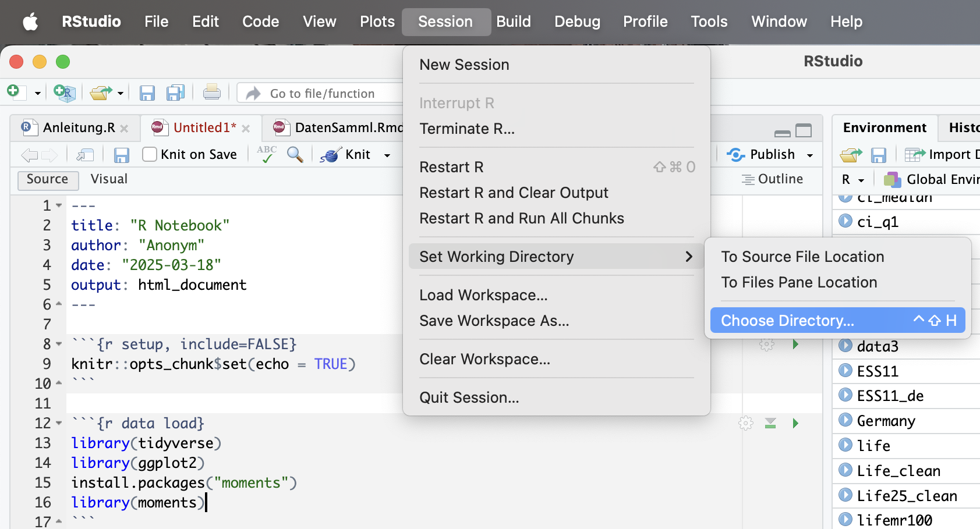The height and width of the screenshot is (529, 980).
Task: Run the data load chunk play button
Action: [x=795, y=423]
